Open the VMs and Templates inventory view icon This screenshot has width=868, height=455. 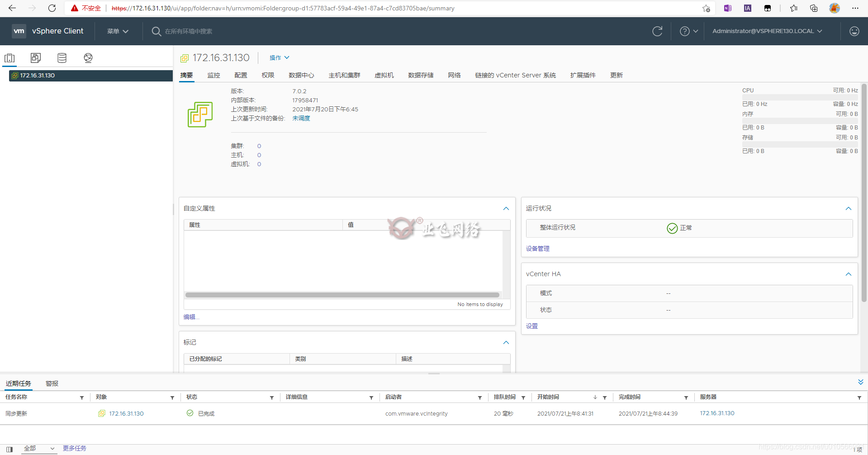pyautogui.click(x=36, y=58)
